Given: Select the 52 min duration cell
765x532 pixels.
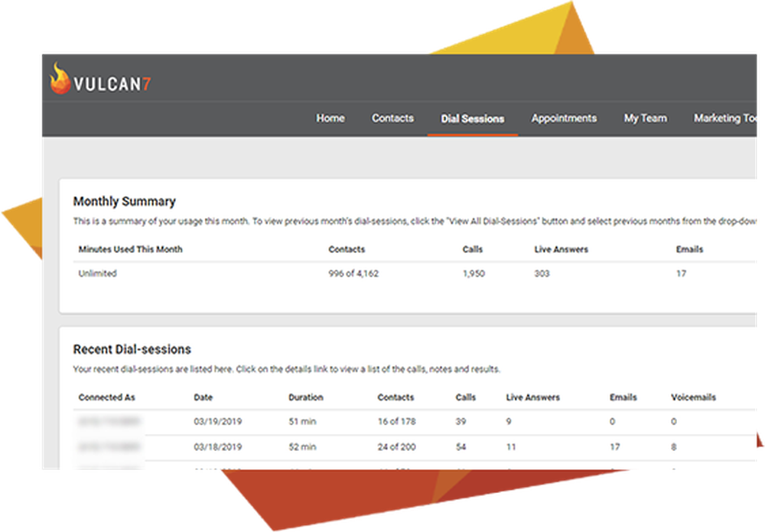Looking at the screenshot, I should (302, 446).
